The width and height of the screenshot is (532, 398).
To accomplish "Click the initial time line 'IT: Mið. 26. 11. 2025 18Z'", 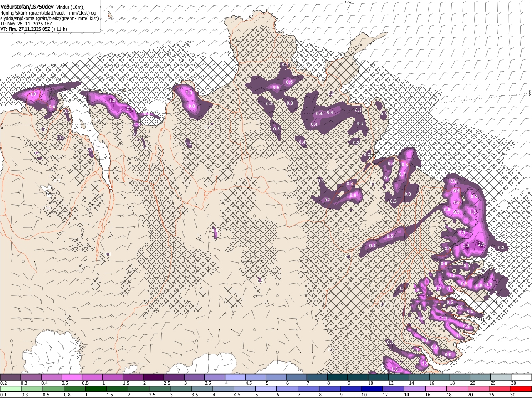I will click(x=26, y=24).
